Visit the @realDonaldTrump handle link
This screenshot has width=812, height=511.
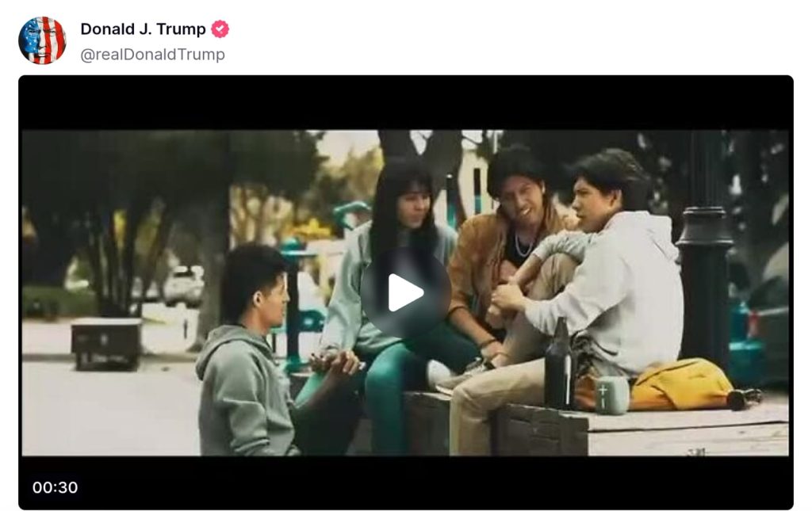pos(152,55)
